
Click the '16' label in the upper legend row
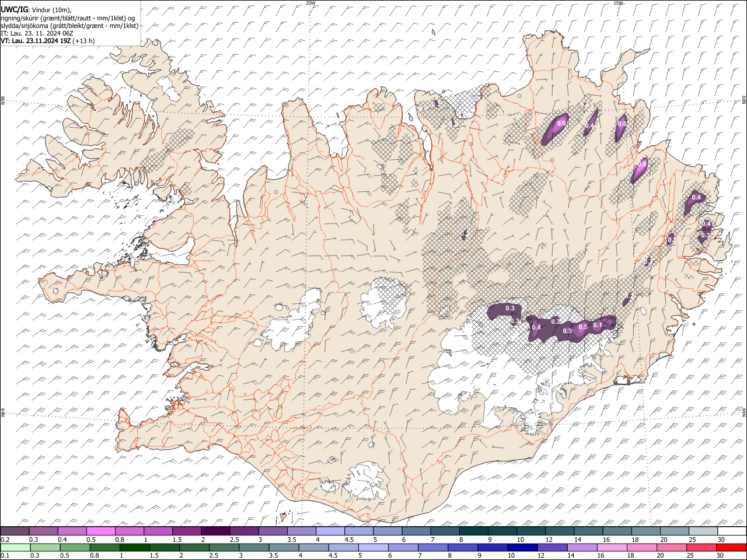(x=606, y=540)
